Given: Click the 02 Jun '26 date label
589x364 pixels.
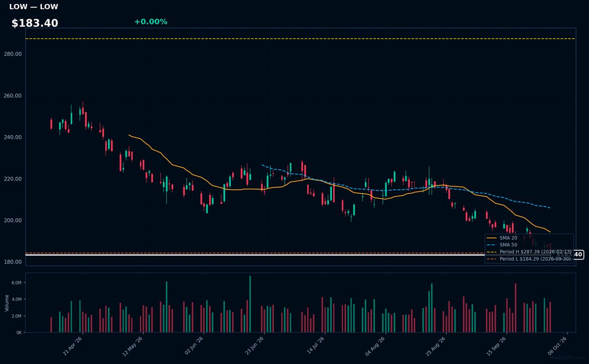Looking at the screenshot, I should point(194,345).
